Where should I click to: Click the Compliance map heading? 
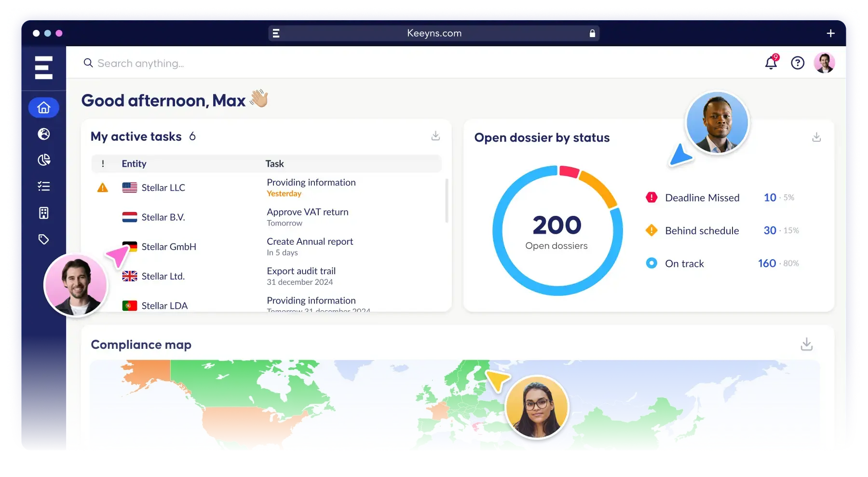pyautogui.click(x=141, y=344)
